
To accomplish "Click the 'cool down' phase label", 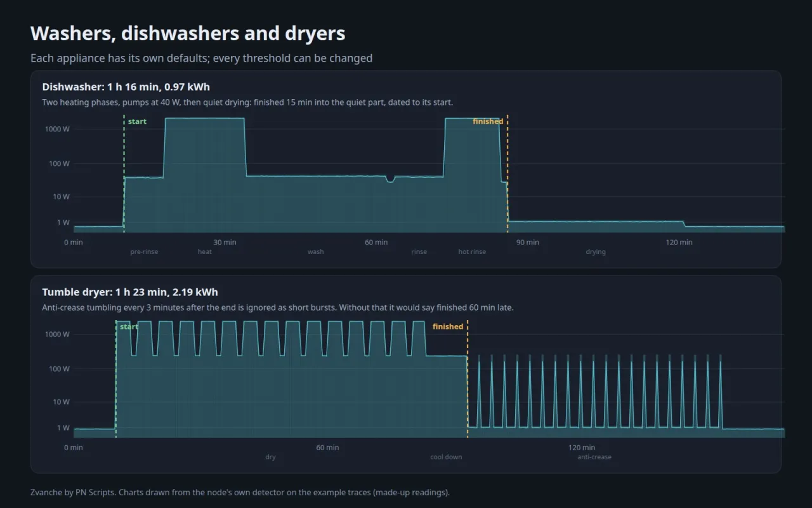I will point(446,457).
